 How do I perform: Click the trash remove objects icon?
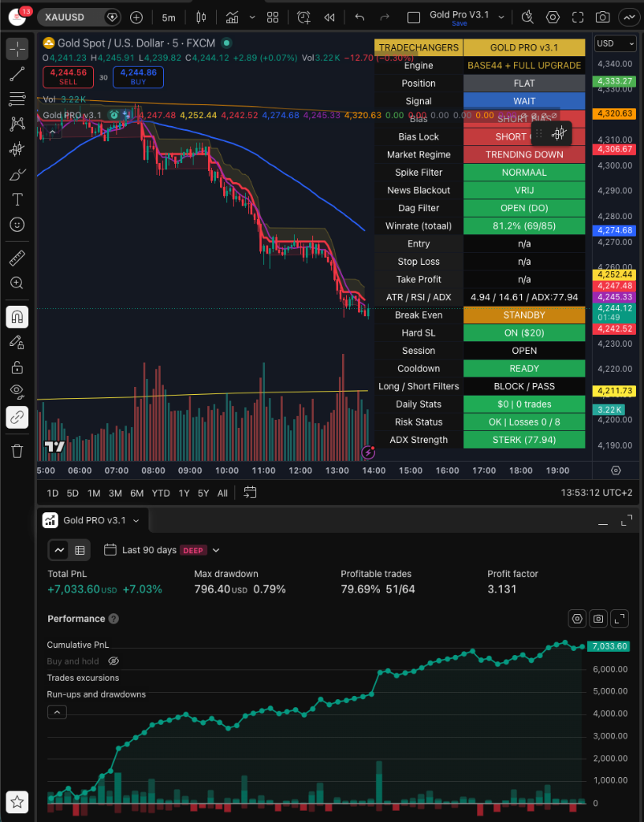[18, 451]
